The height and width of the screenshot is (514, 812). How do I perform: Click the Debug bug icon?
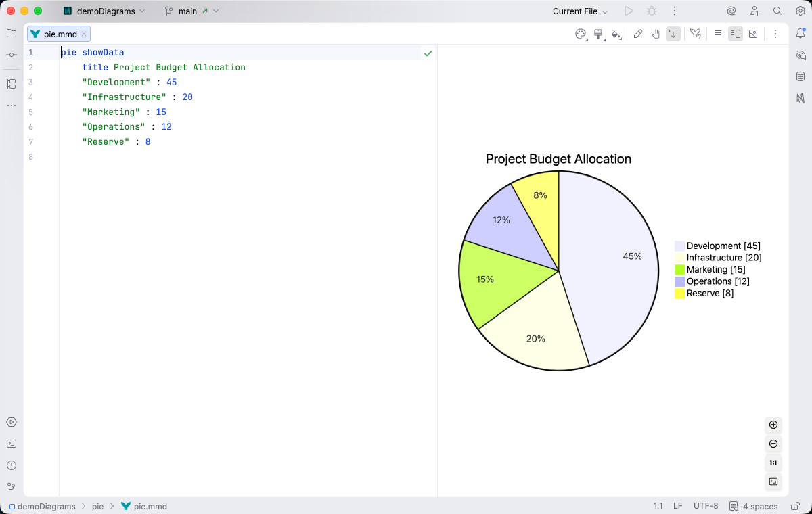[x=652, y=11]
